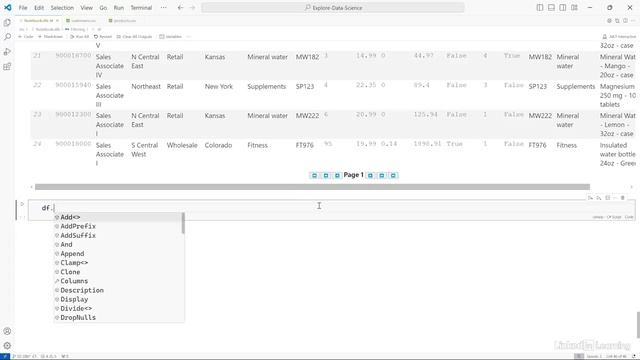Open the View menu
Viewport: 640px width, 360px height.
point(86,8)
